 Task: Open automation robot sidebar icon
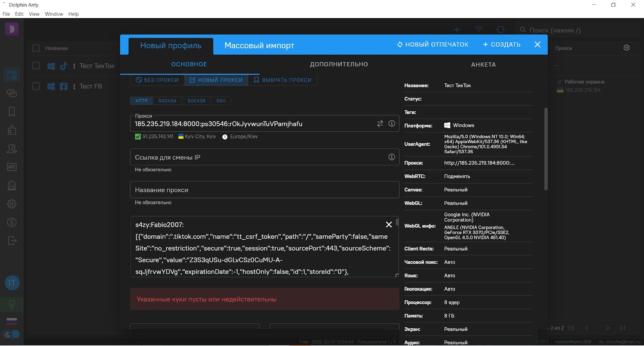point(12,185)
